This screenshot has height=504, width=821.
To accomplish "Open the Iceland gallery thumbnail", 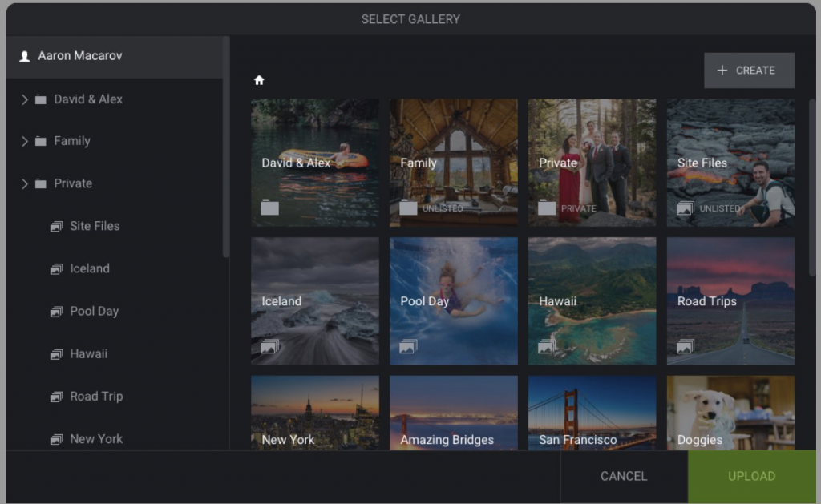I will [x=314, y=301].
